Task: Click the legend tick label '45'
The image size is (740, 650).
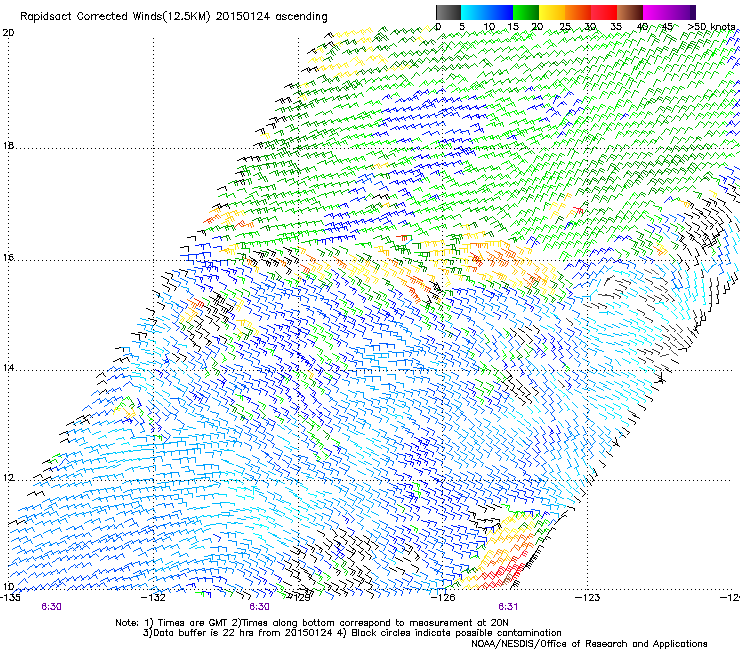Action: (x=667, y=27)
